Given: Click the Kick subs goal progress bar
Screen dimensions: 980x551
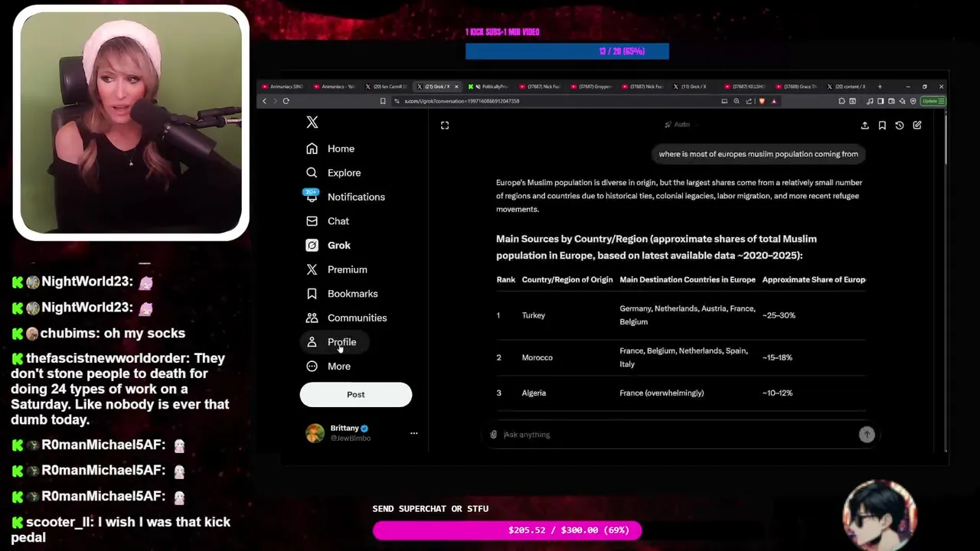Looking at the screenshot, I should (x=567, y=51).
